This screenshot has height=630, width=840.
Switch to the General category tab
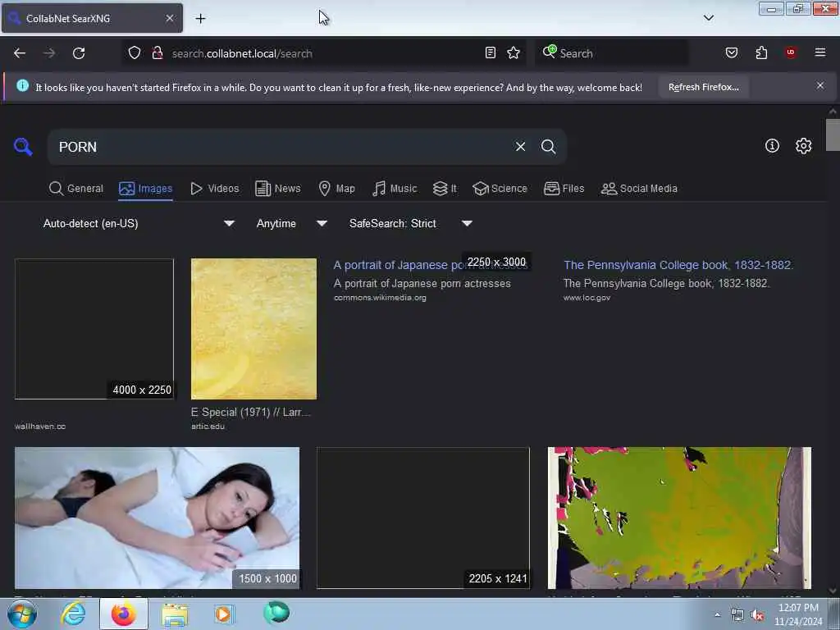pyautogui.click(x=76, y=189)
